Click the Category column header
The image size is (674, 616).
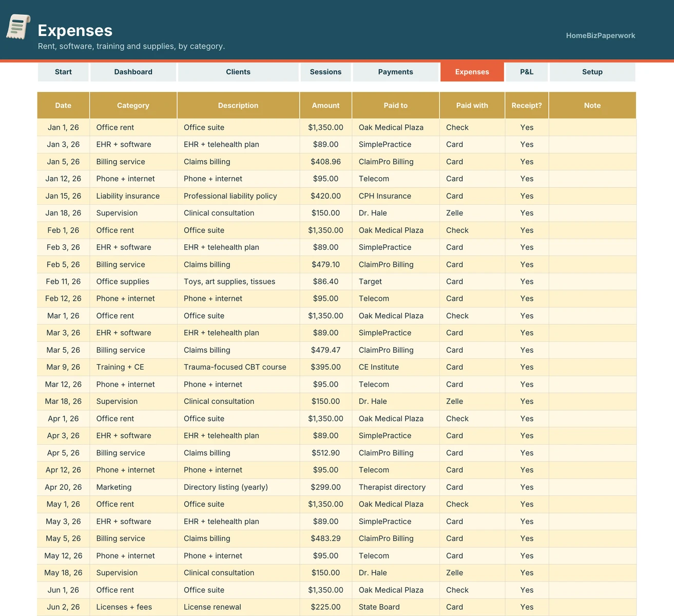[x=133, y=105]
